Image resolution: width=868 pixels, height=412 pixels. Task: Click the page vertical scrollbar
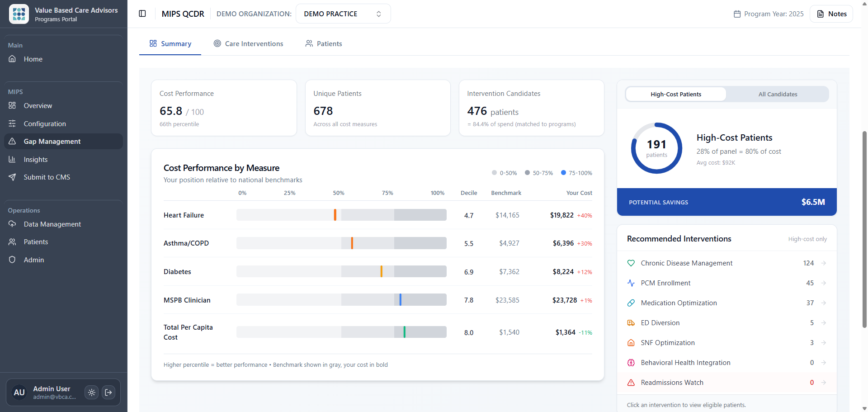[864, 226]
